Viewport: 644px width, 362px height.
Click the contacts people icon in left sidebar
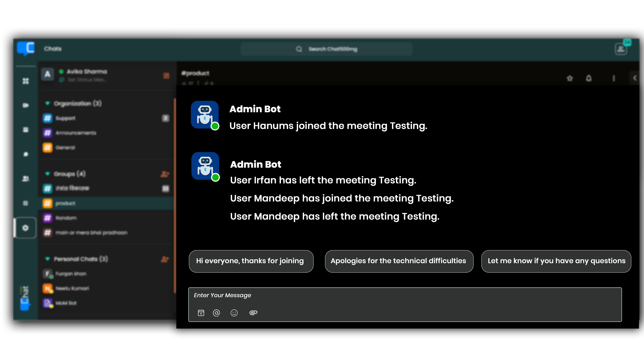(x=26, y=179)
